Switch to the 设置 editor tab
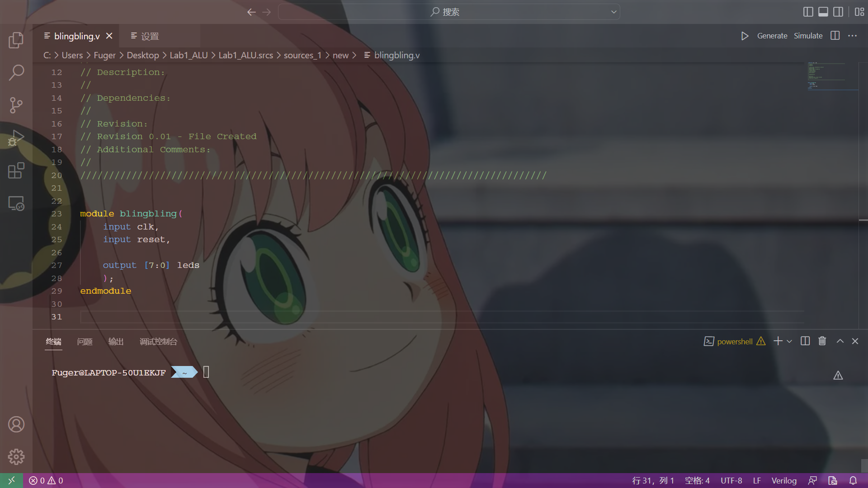Image resolution: width=868 pixels, height=488 pixels. (150, 36)
